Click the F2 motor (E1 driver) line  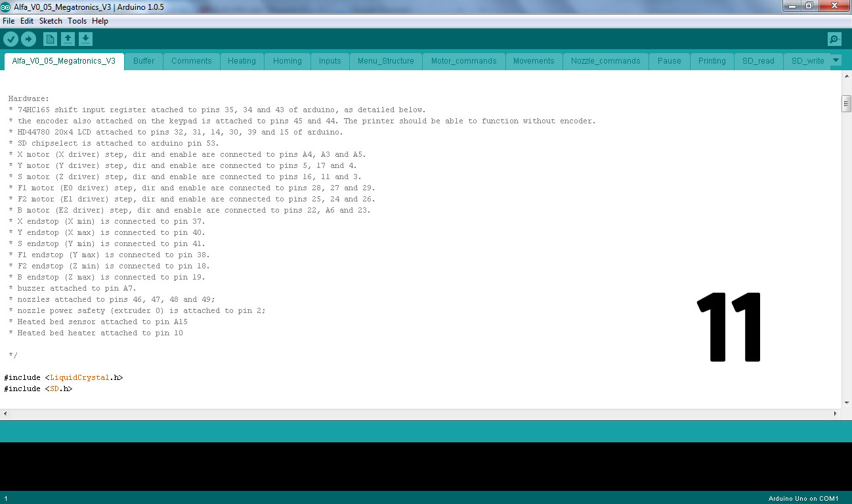click(x=192, y=199)
